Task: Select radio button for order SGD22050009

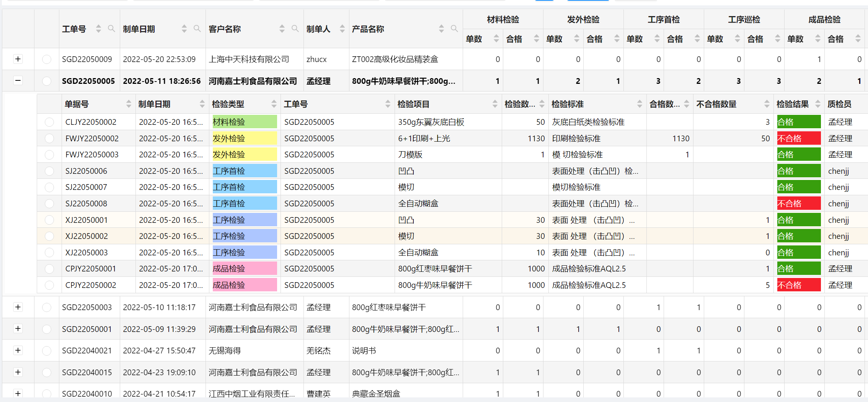Action: (x=47, y=59)
